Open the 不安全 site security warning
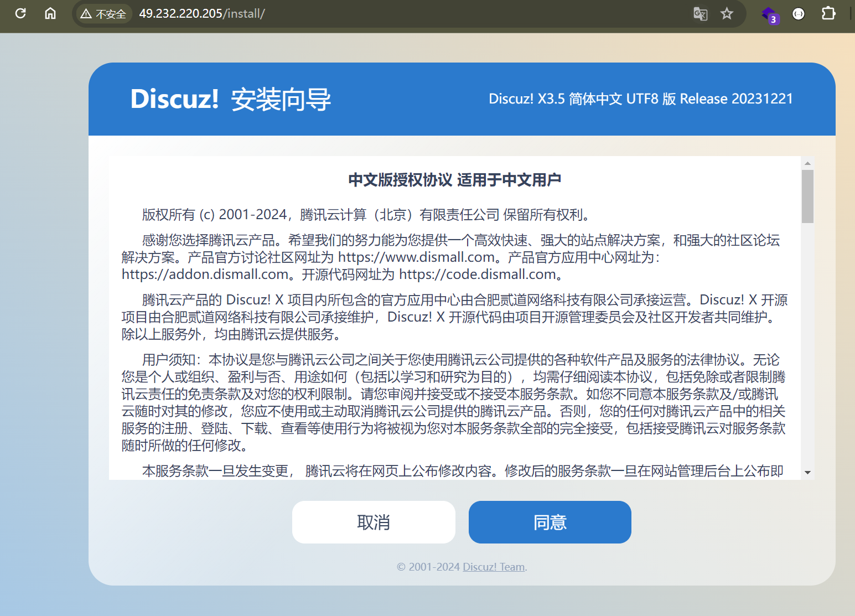Screen dimensions: 855x616 pyautogui.click(x=103, y=14)
